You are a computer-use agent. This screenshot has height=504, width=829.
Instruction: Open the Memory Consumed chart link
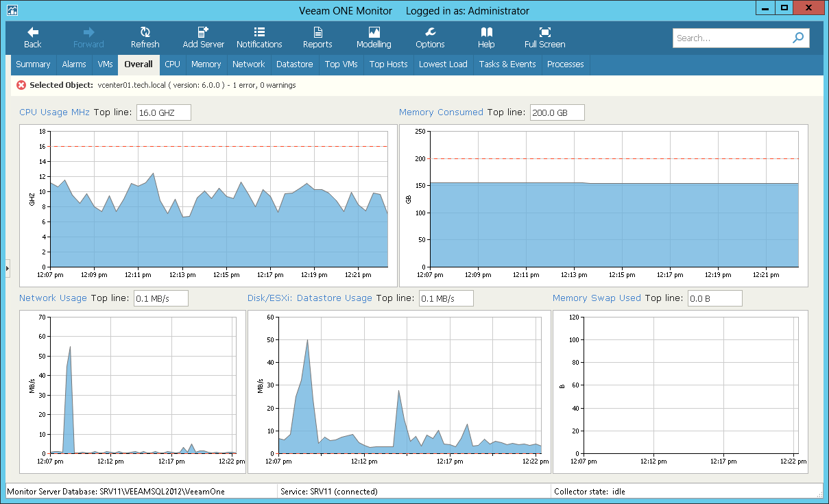(441, 112)
